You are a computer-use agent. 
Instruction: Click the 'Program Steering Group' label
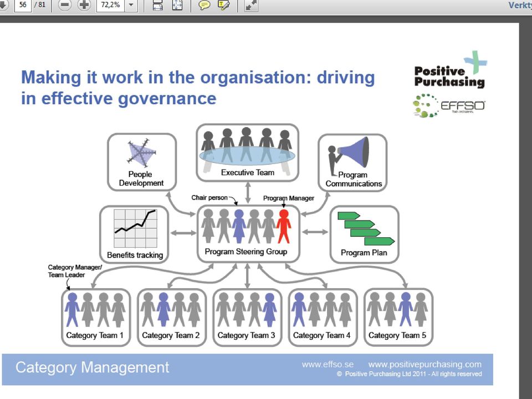tap(246, 252)
